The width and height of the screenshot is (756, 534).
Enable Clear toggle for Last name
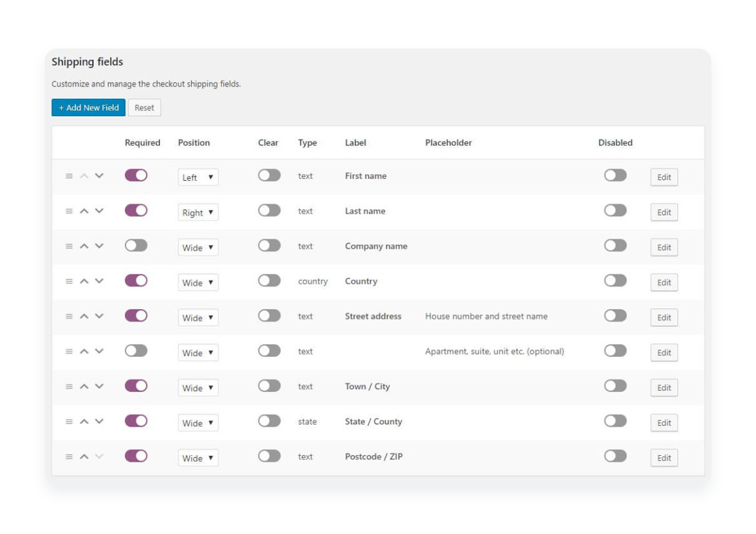[269, 211]
